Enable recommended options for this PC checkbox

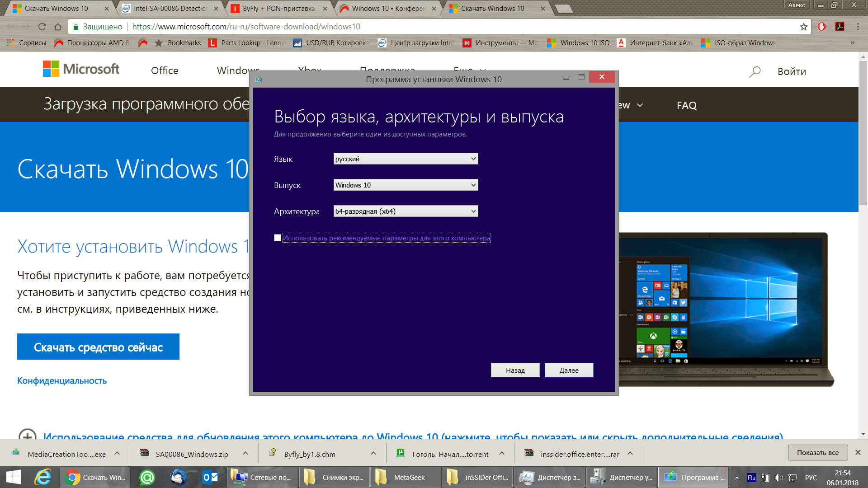(278, 238)
